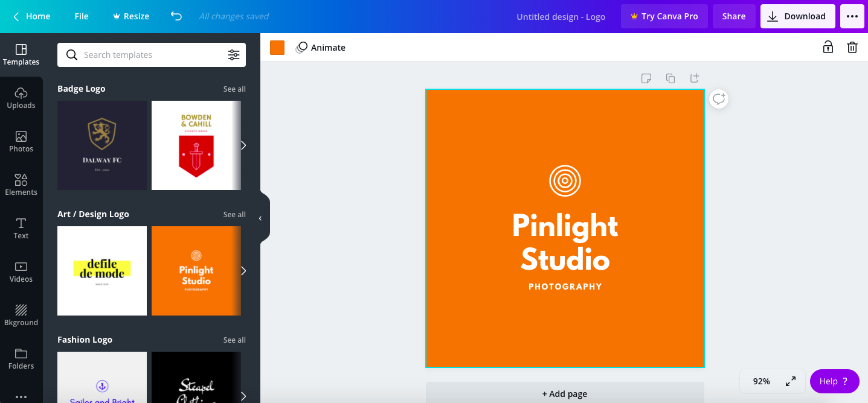Select the Dalway FC badge template
Viewport: 868px width, 403px height.
pos(102,145)
